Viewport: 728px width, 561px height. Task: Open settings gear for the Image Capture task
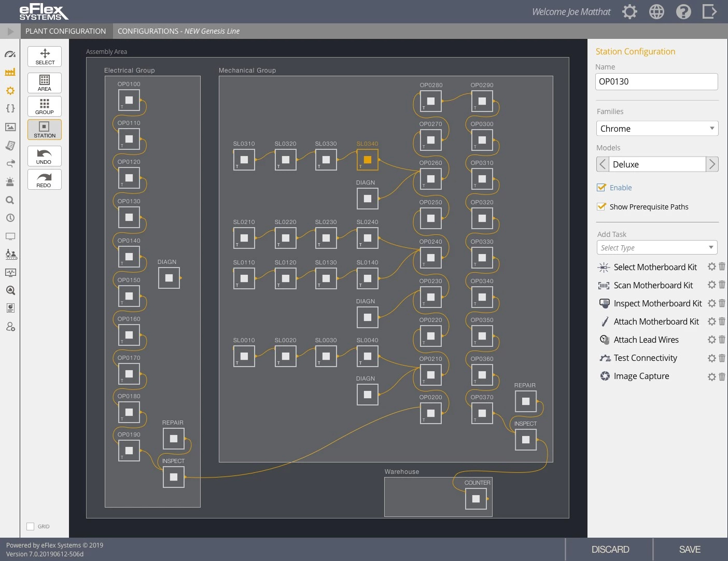(711, 376)
